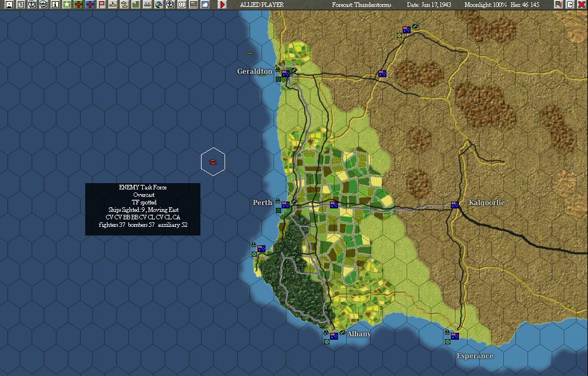Click the 'Albany' city label
The height and width of the screenshot is (376, 588).
(x=359, y=333)
